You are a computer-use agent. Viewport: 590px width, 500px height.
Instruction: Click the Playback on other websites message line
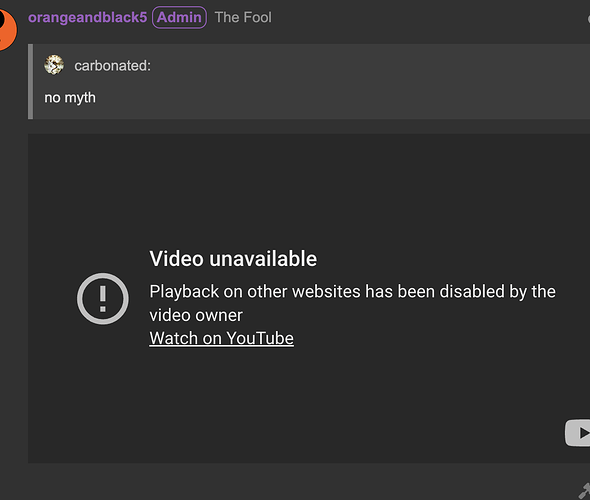click(352, 292)
